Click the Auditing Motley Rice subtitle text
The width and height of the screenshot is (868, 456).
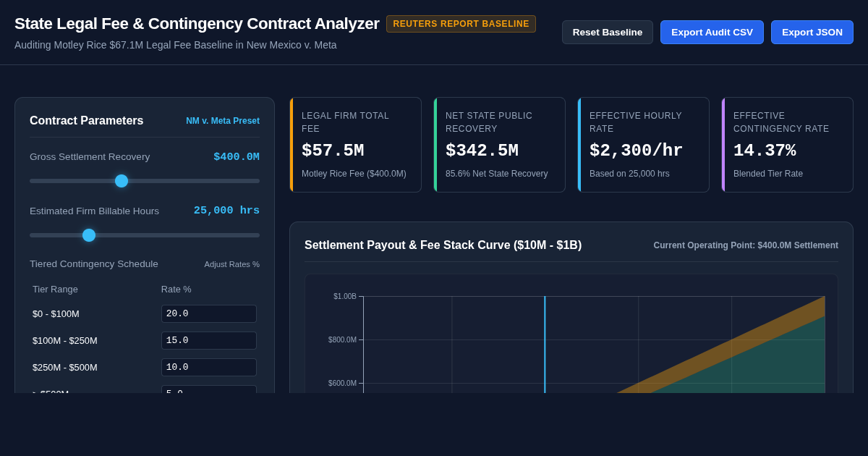pos(176,45)
